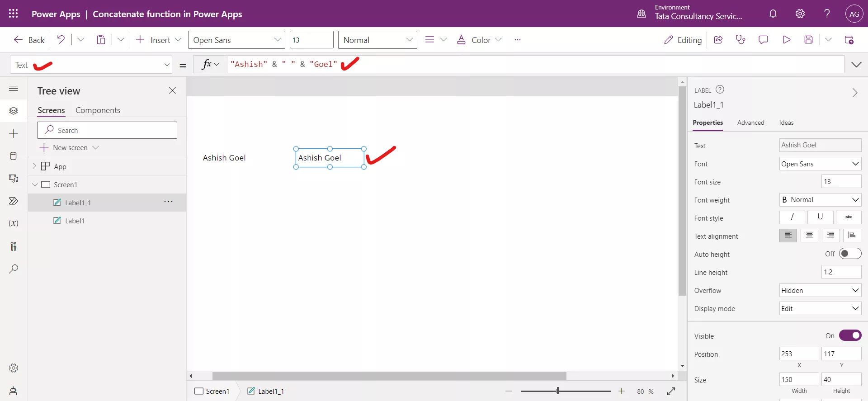Click the Undo arrow icon
The image size is (868, 401).
[x=61, y=40]
